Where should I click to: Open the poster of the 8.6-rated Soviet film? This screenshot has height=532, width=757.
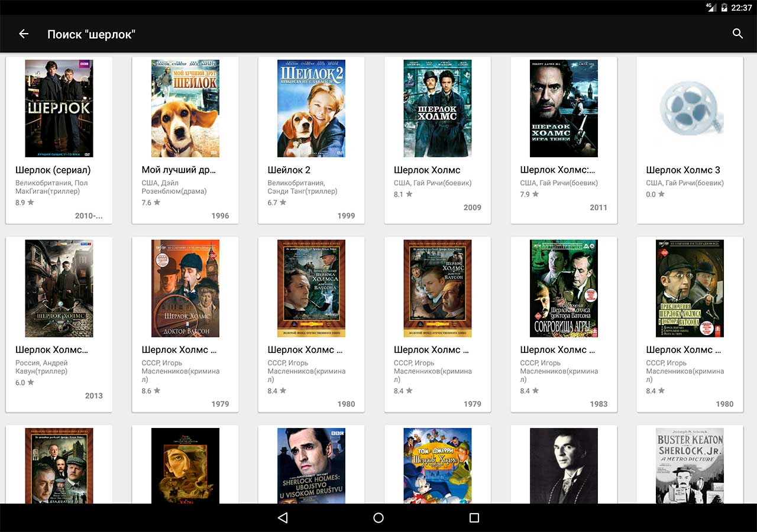pos(185,288)
